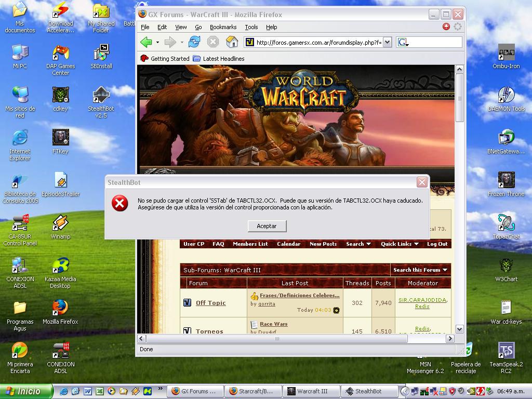This screenshot has width=532, height=399.
Task: Select the My Shared Folder desktop icon
Action: [x=101, y=17]
